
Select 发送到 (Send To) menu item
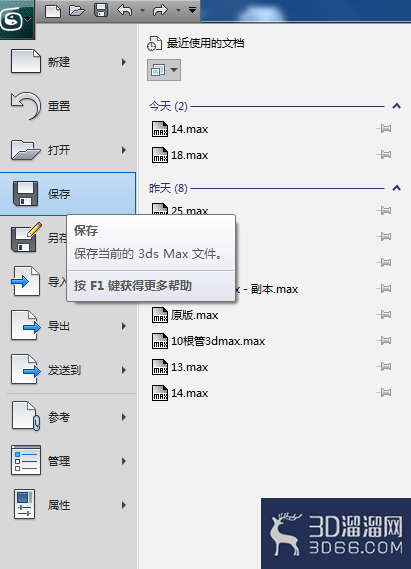tap(68, 370)
